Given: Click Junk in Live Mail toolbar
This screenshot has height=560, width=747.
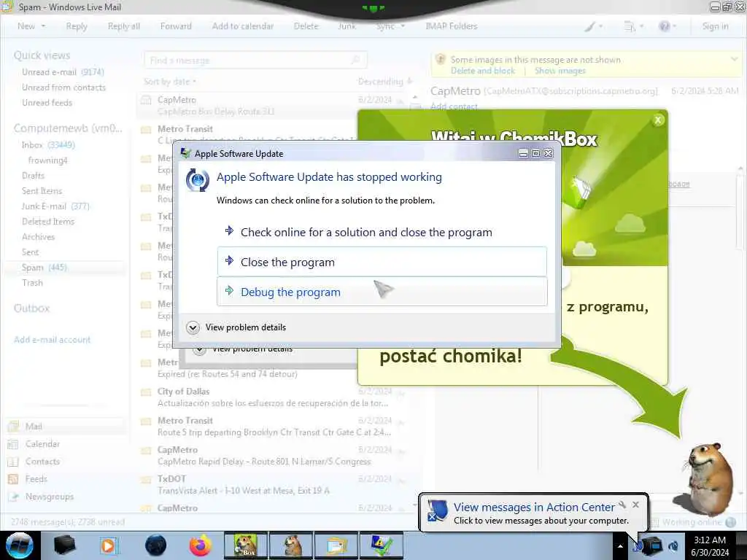Looking at the screenshot, I should click(x=347, y=26).
